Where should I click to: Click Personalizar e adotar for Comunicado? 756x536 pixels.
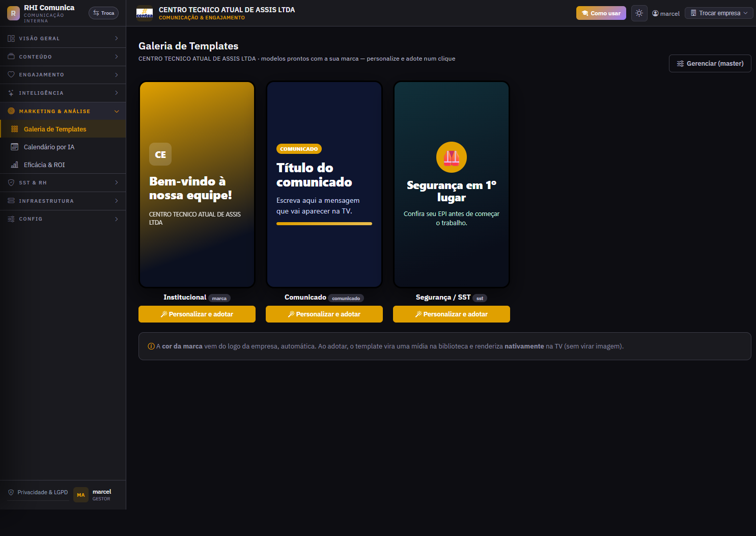tap(324, 314)
